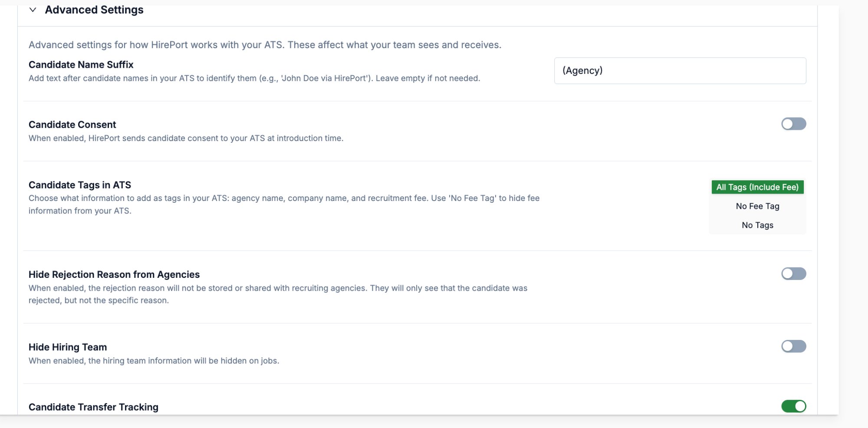Click the Hide Rejection Reason from Agencies label
This screenshot has width=868, height=428.
114,274
